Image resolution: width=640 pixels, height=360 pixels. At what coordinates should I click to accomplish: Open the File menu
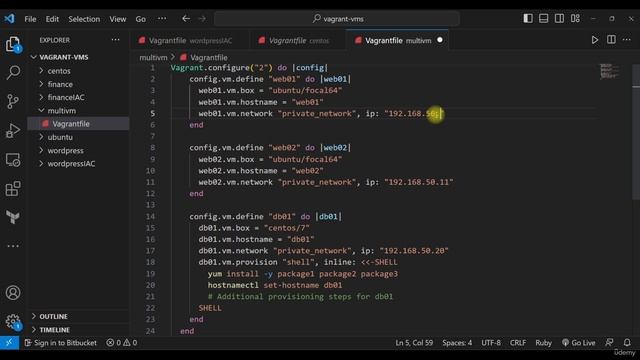(x=30, y=19)
